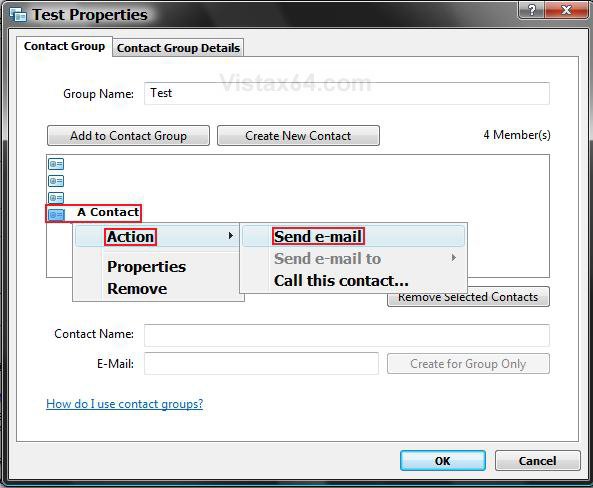Click the Add to Contact Group button

click(128, 135)
